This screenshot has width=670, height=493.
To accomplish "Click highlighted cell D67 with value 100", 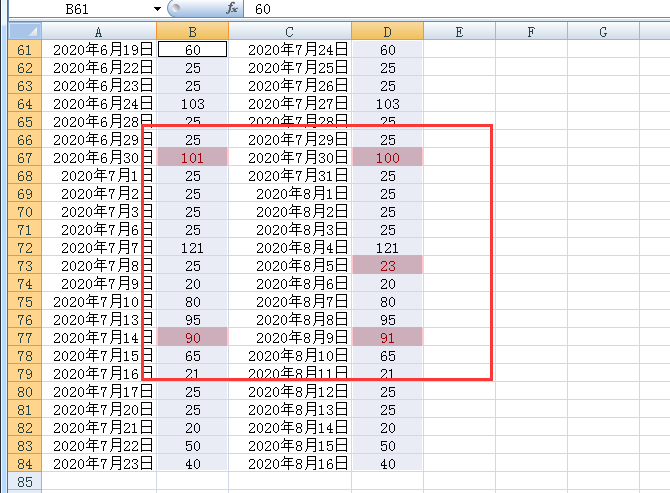I will point(388,158).
